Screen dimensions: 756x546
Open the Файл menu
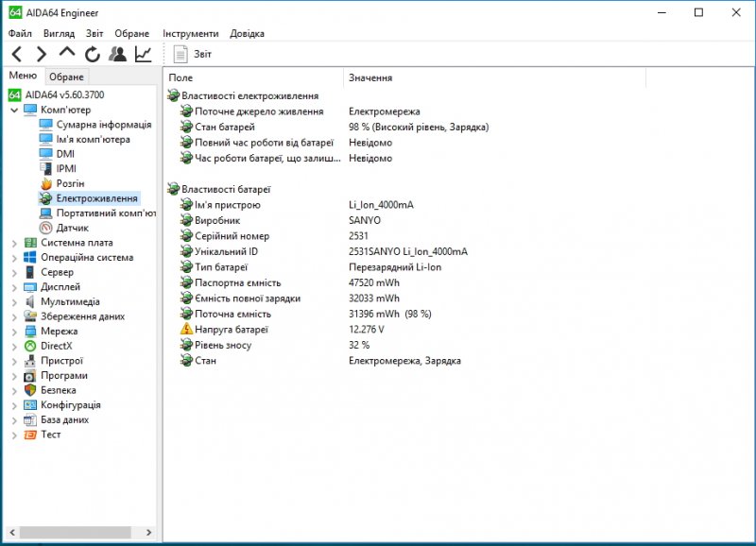pyautogui.click(x=20, y=33)
